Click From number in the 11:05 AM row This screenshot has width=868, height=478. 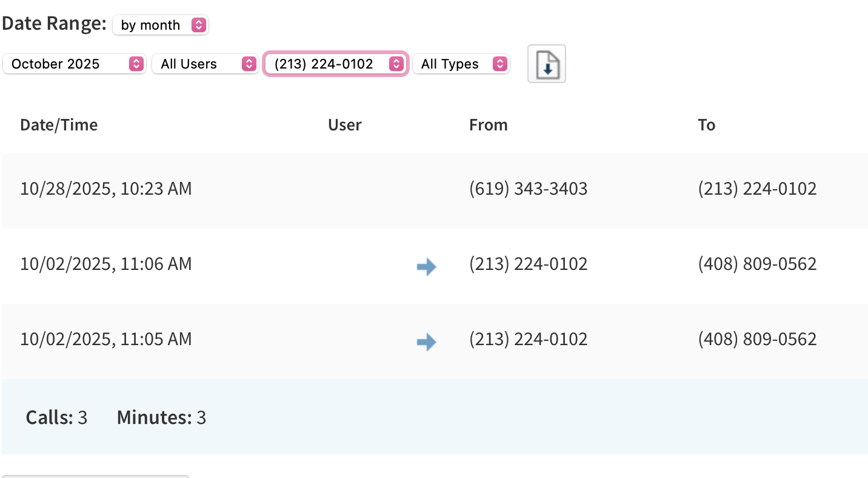528,339
